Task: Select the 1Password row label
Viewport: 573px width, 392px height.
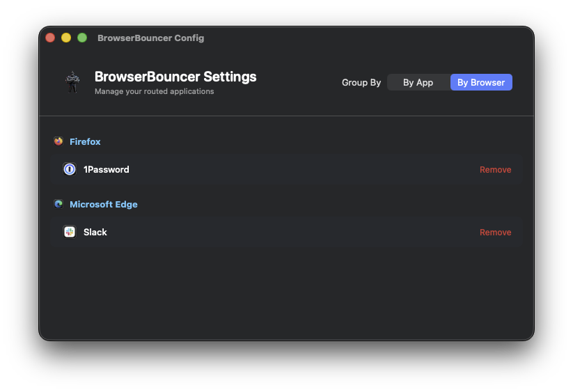Action: point(106,169)
